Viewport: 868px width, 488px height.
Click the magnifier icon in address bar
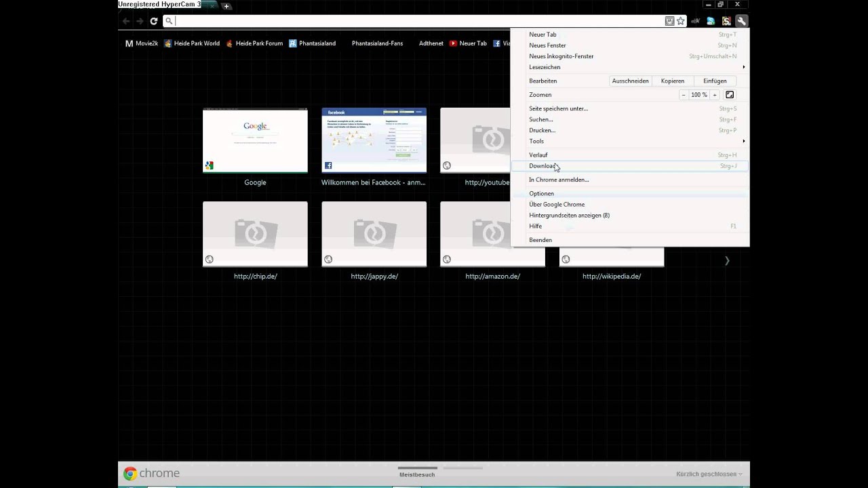169,21
